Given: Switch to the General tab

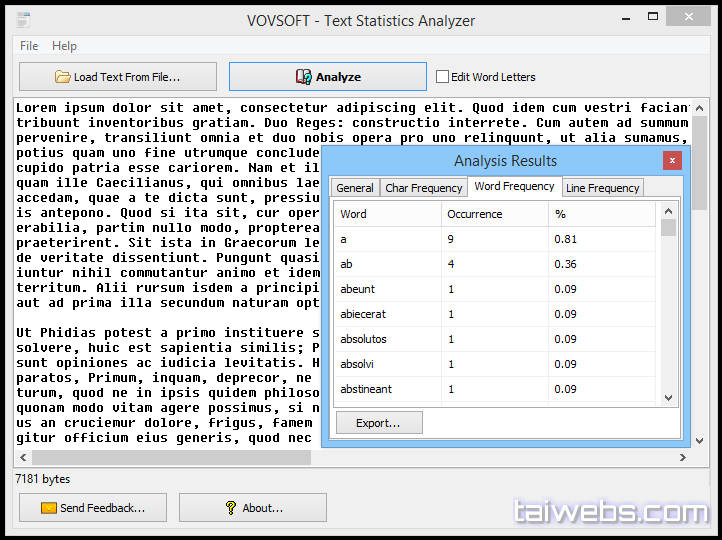Looking at the screenshot, I should tap(355, 188).
